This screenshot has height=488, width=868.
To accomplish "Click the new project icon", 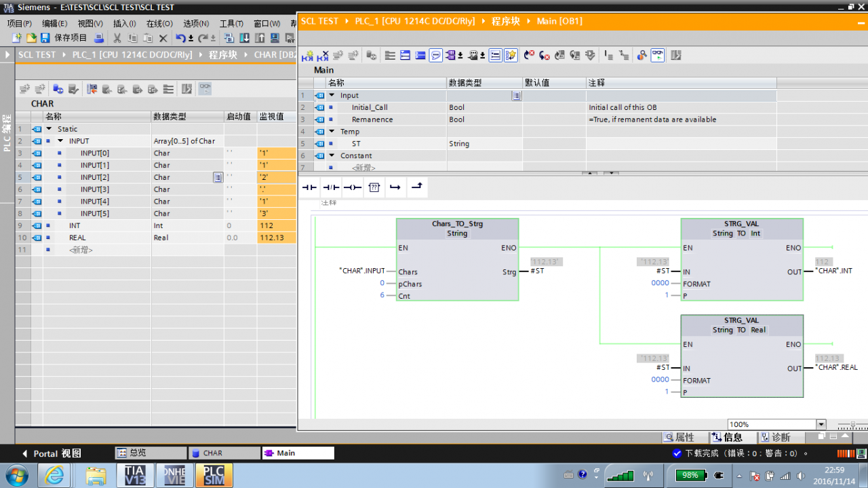I will click(17, 38).
